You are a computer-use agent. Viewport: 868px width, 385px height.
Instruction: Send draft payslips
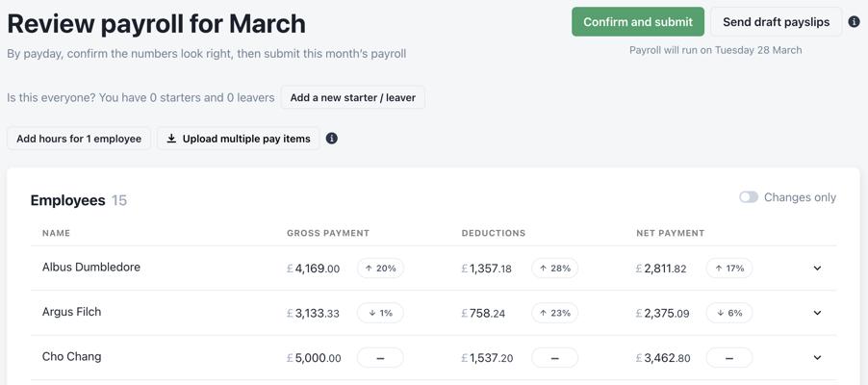[x=776, y=22]
